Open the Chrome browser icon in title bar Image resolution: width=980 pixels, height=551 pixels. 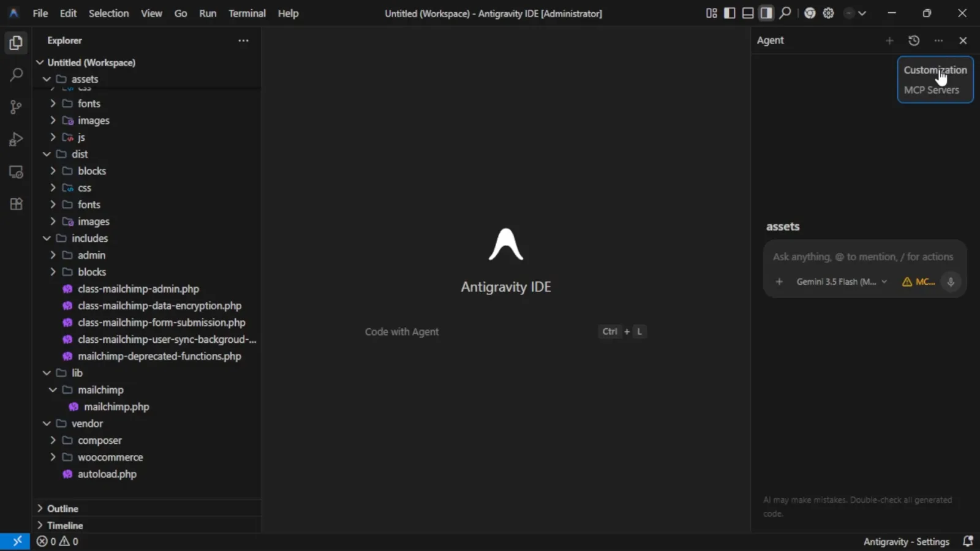[x=810, y=13]
